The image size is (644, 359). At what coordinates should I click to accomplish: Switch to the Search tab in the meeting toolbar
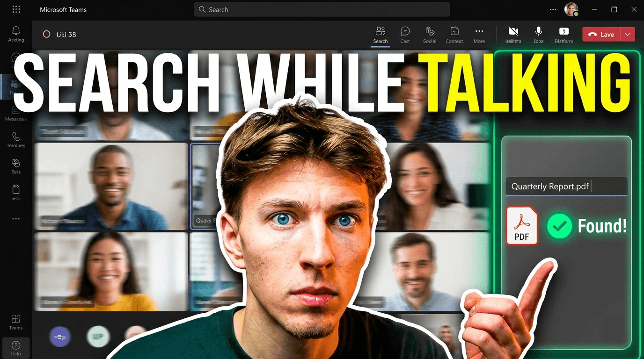pyautogui.click(x=381, y=35)
